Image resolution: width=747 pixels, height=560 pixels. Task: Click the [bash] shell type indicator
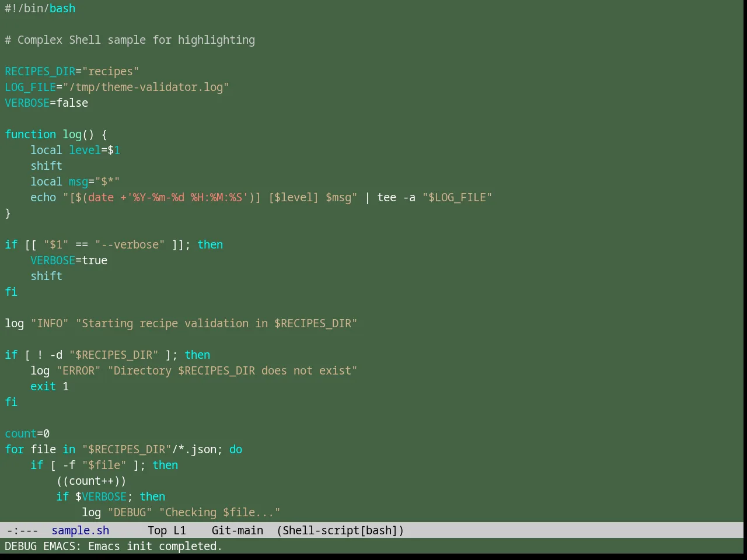[379, 530]
